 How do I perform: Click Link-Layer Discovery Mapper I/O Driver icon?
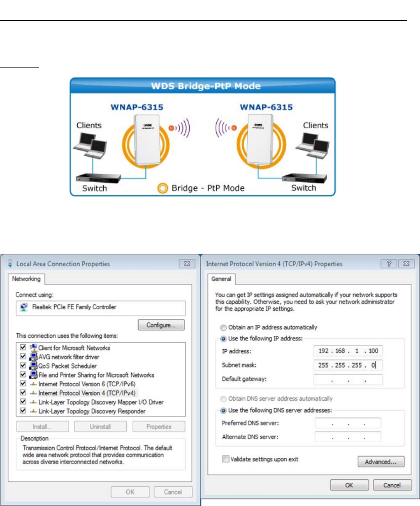(33, 402)
